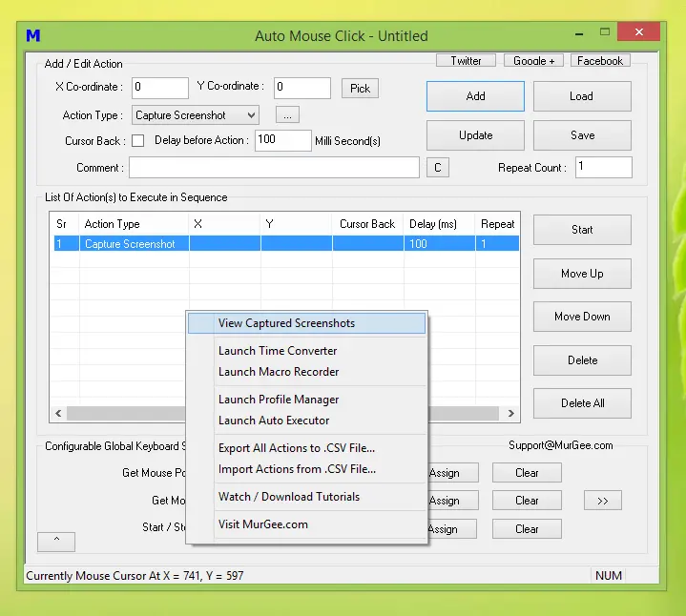Choose Launch Macro Recorder from context menu
The width and height of the screenshot is (686, 616).
click(x=279, y=372)
